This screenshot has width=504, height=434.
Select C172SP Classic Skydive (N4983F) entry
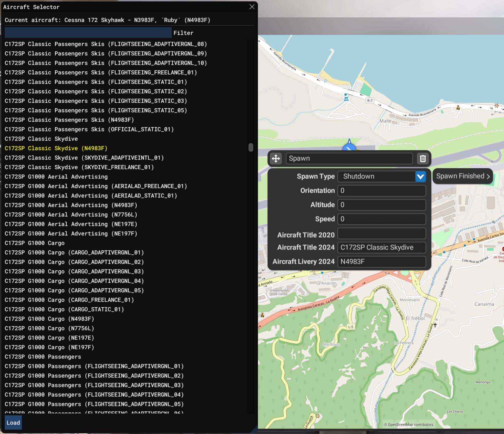pyautogui.click(x=56, y=148)
